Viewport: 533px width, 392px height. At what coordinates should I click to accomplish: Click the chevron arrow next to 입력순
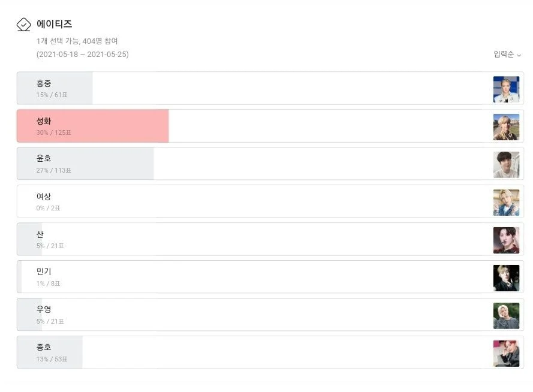[519, 55]
